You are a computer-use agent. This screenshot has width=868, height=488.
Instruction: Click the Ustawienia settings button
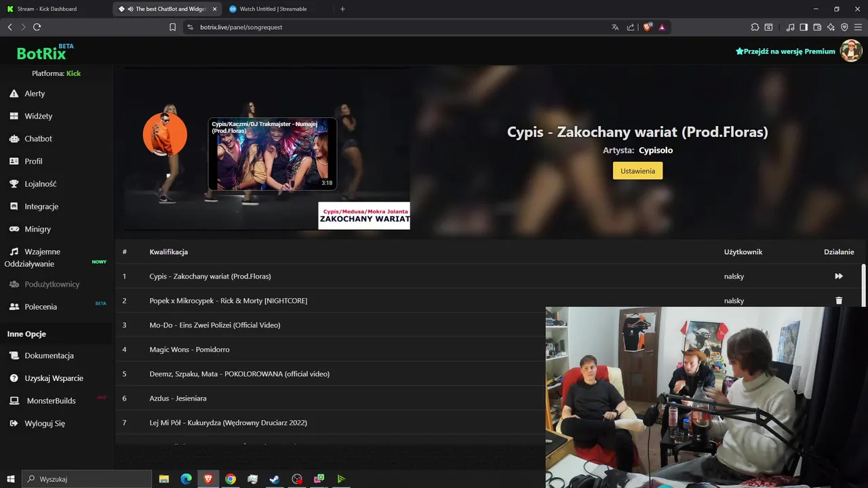637,171
